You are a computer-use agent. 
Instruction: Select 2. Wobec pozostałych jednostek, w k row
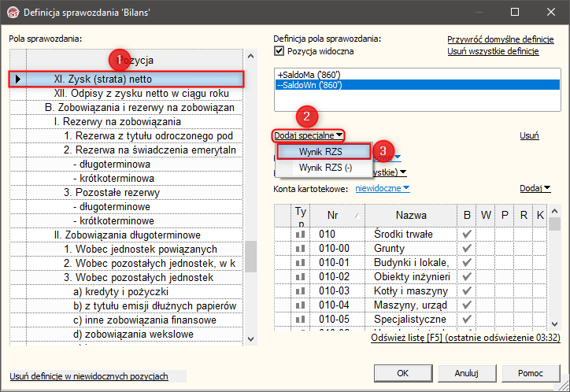[x=126, y=264]
